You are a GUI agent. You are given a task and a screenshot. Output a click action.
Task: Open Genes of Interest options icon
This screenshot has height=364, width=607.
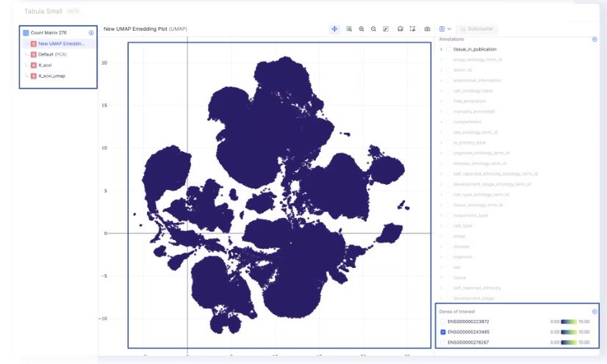[x=595, y=311]
